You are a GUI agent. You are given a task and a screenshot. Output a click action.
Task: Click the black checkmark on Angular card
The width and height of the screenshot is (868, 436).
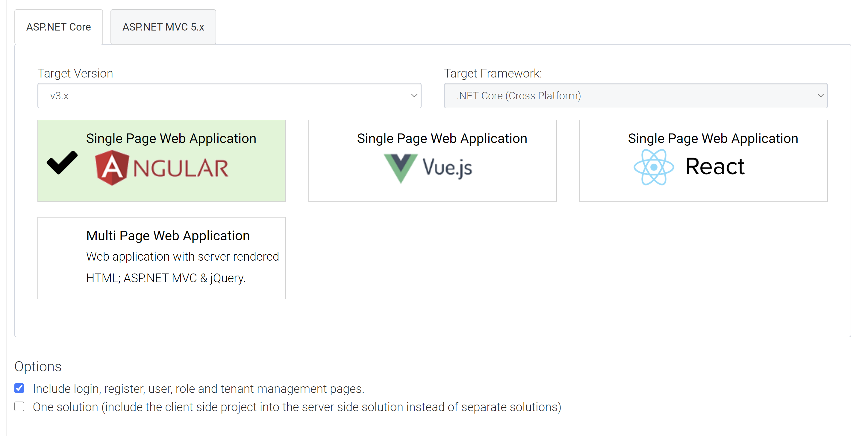click(x=62, y=162)
